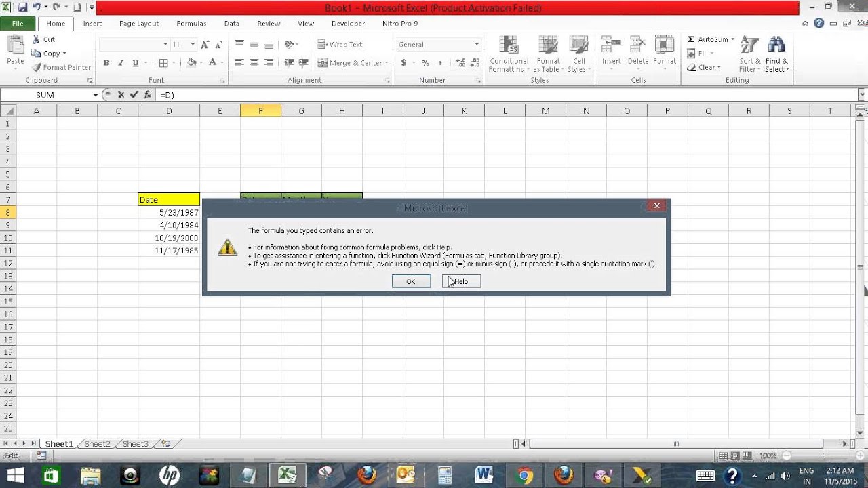Viewport: 868px width, 488px height.
Task: Click the Paste icon in Clipboard group
Action: click(x=15, y=45)
